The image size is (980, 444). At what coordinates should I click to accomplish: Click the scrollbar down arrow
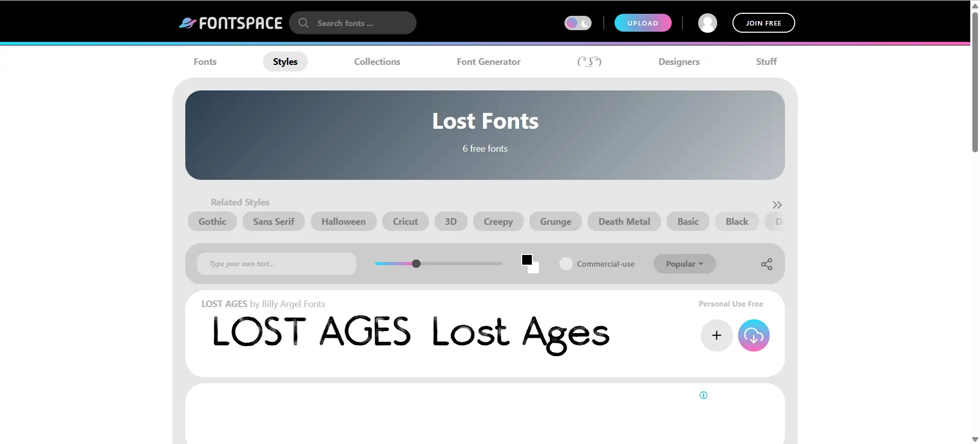coord(975,439)
